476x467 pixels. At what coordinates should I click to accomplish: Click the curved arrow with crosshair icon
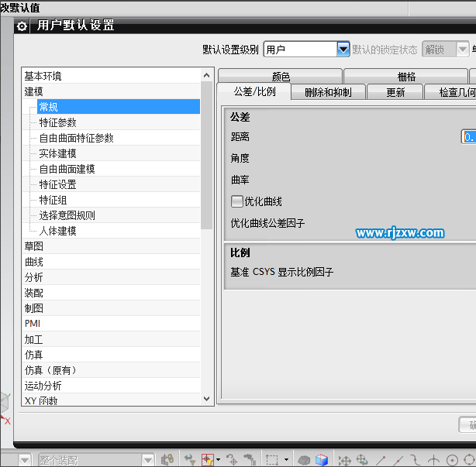coord(233,460)
